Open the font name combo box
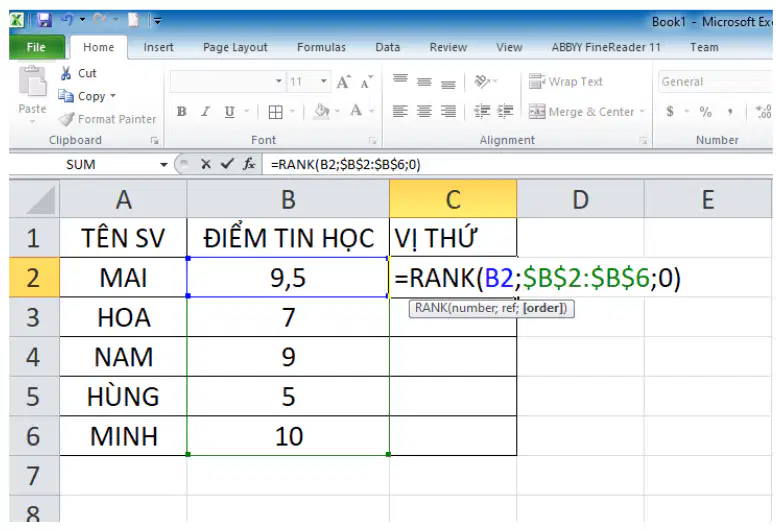This screenshot has height=530, width=776. [x=227, y=81]
